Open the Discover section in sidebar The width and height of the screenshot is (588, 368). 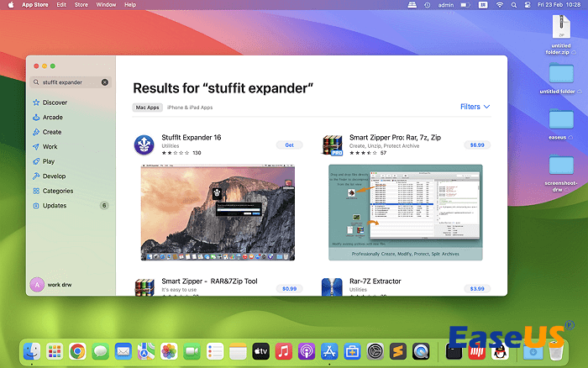[x=55, y=103]
